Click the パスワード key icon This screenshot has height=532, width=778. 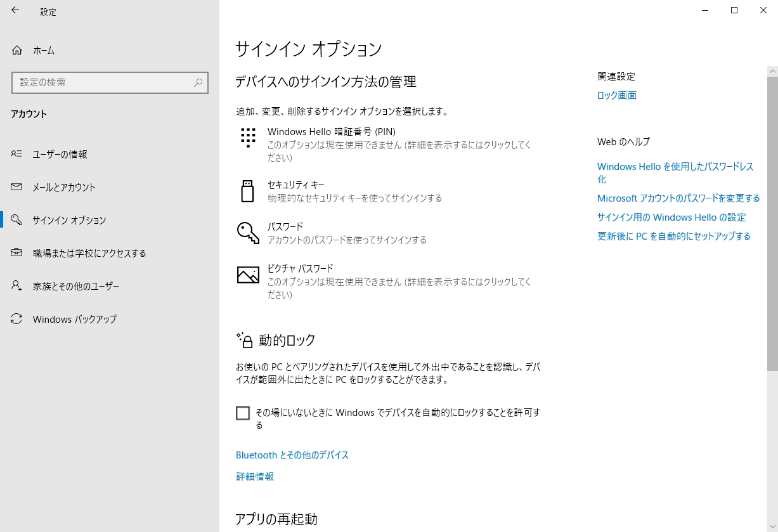click(x=248, y=233)
